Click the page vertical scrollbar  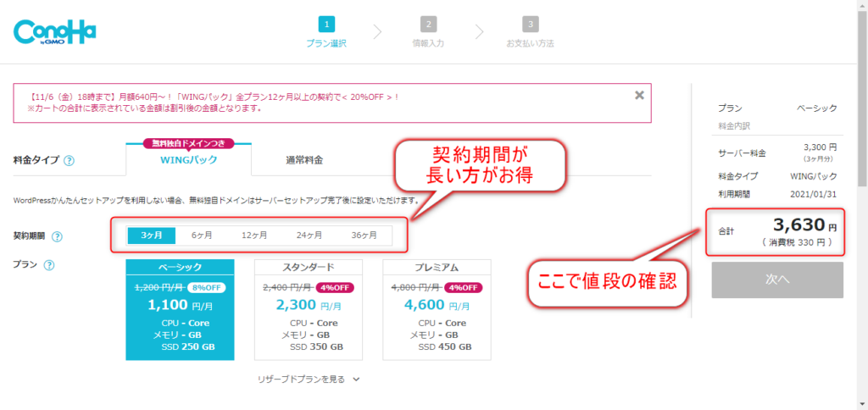(x=862, y=205)
